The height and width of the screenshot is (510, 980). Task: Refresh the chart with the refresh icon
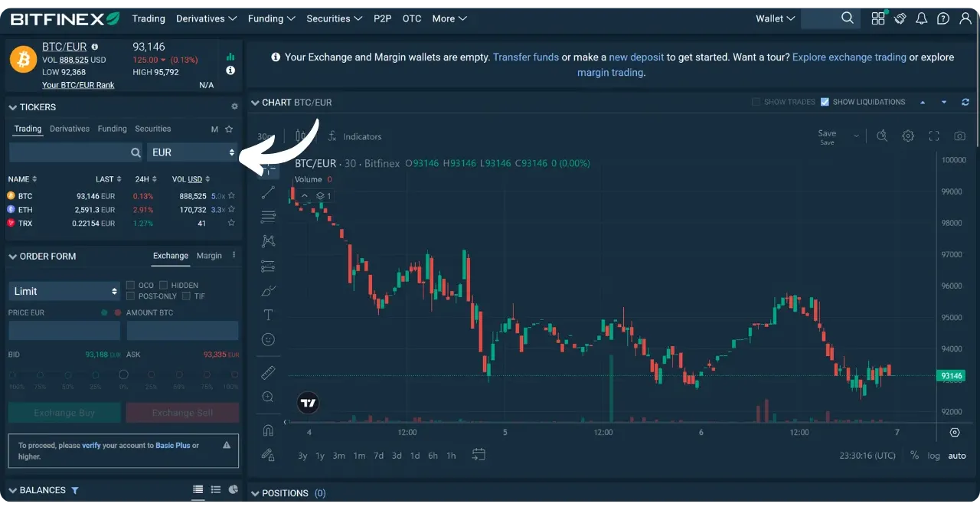[965, 102]
